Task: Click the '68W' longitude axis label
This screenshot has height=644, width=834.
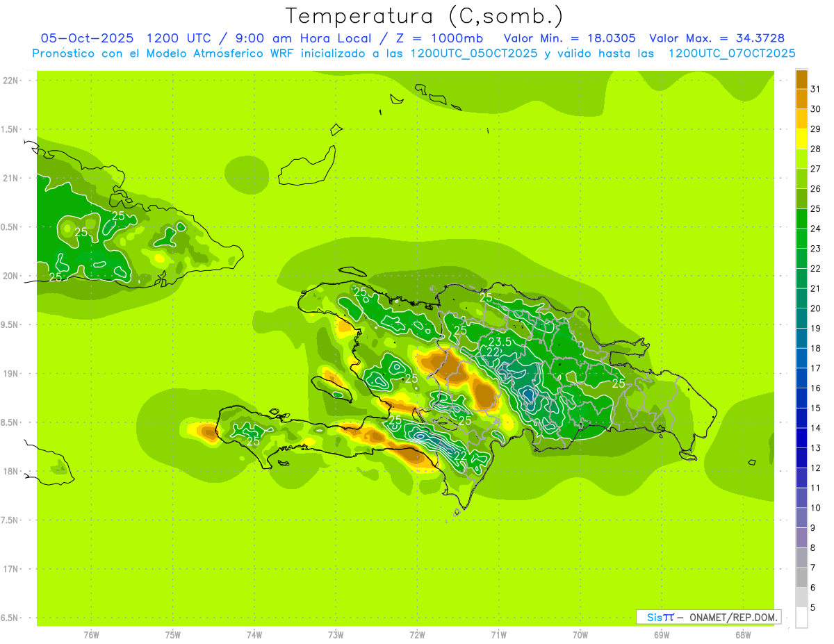Action: pos(742,634)
